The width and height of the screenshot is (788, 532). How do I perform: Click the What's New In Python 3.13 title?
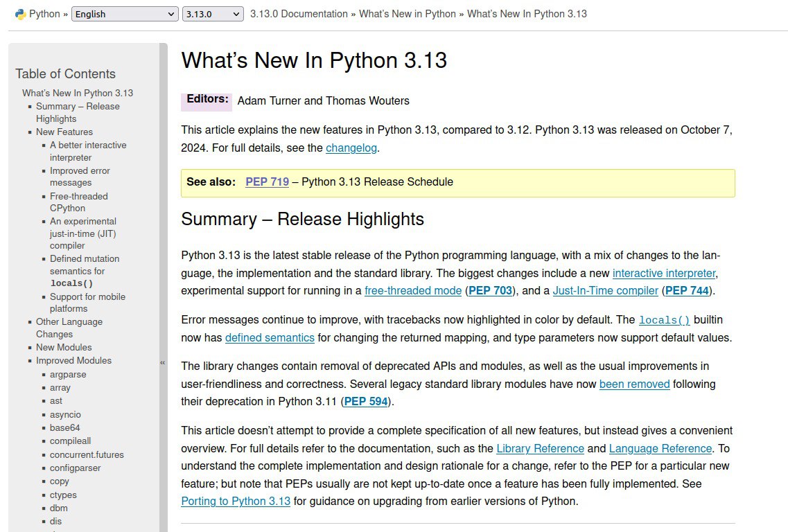point(314,61)
